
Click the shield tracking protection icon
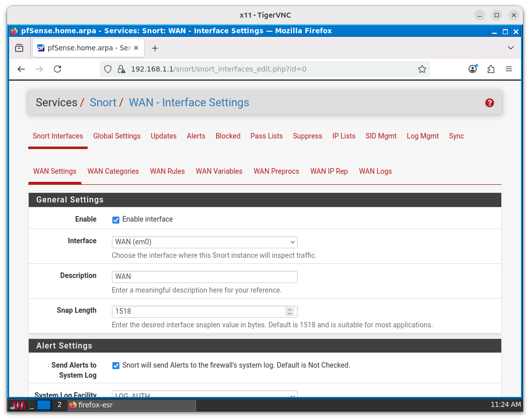[108, 69]
